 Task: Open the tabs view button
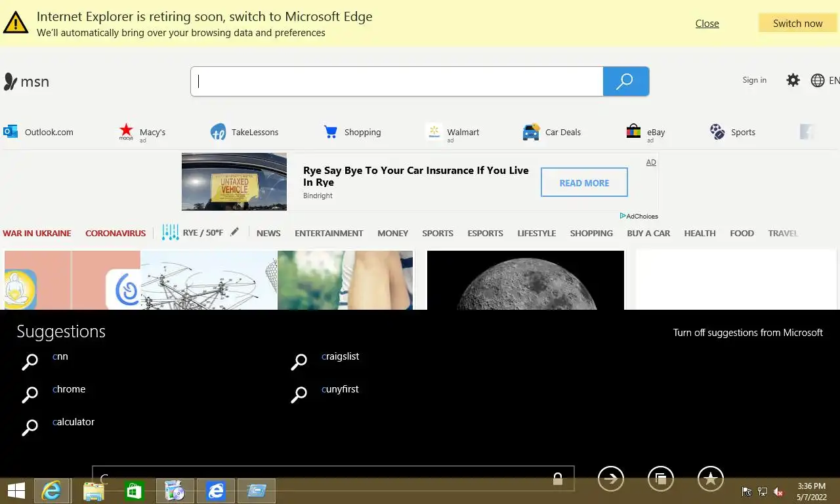661,479
